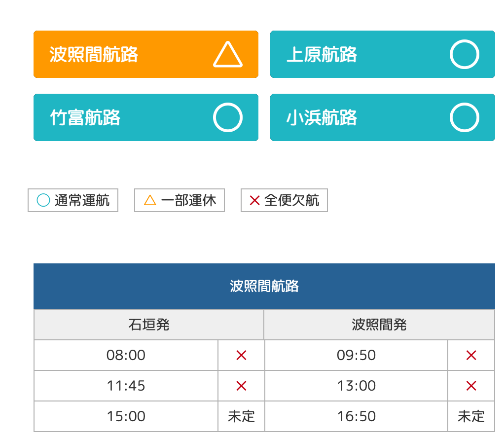
Task: Click the cancelled X for 09:50 departure
Action: [471, 355]
